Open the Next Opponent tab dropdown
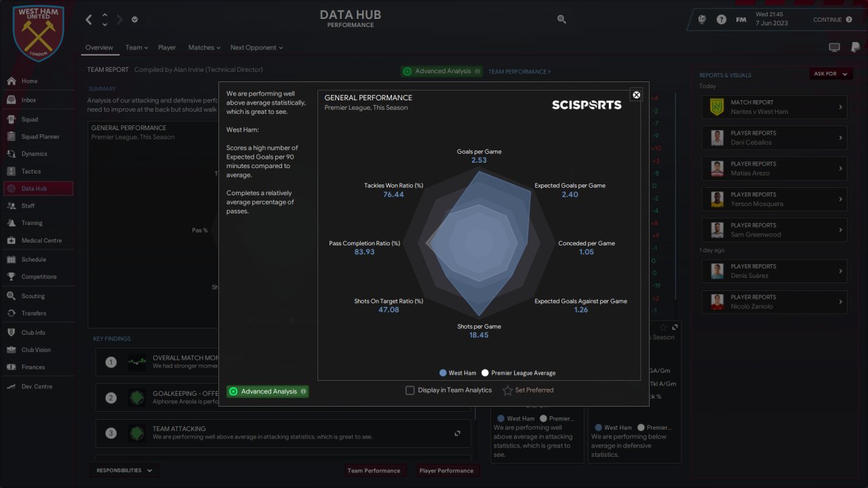 256,47
